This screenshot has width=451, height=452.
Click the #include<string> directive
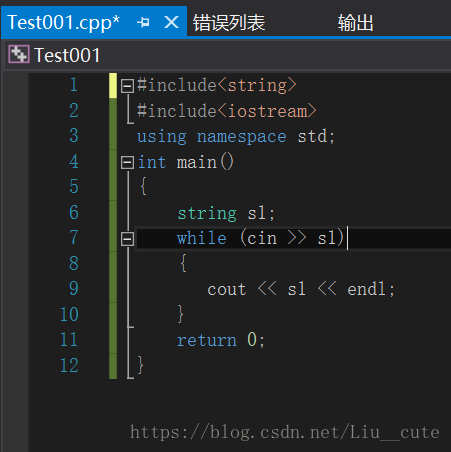pyautogui.click(x=217, y=85)
